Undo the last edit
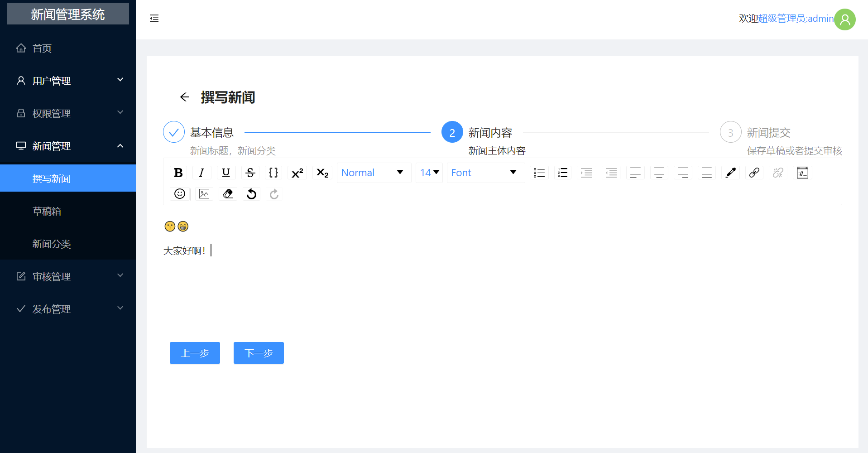This screenshot has height=453, width=868. pos(251,194)
